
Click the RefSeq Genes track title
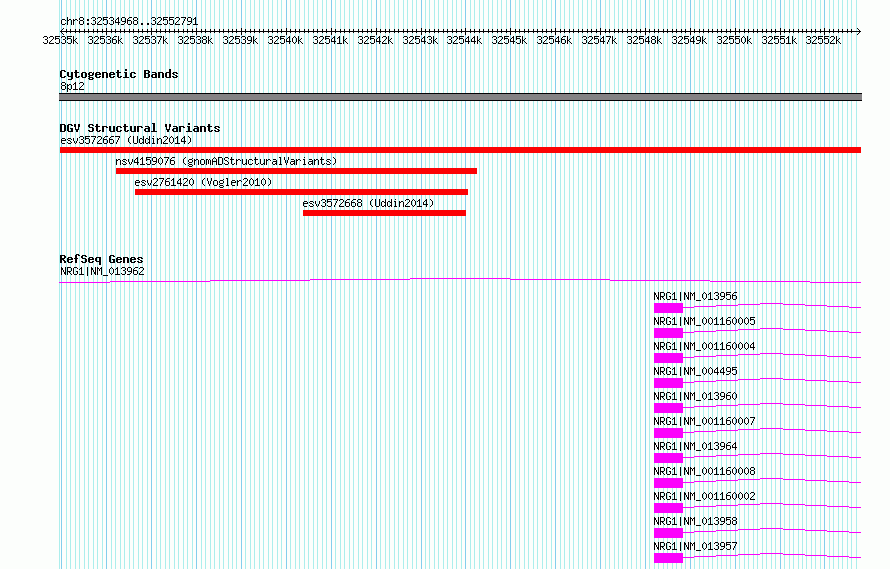pos(101,260)
